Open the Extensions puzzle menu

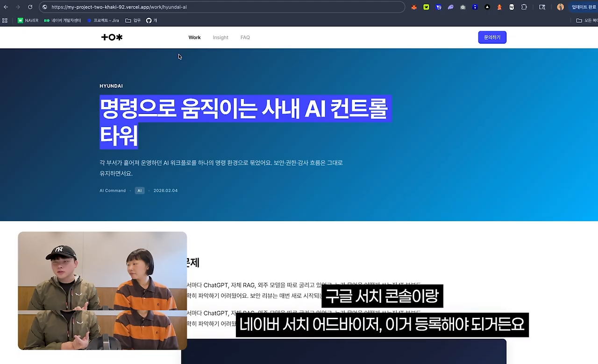click(x=524, y=7)
